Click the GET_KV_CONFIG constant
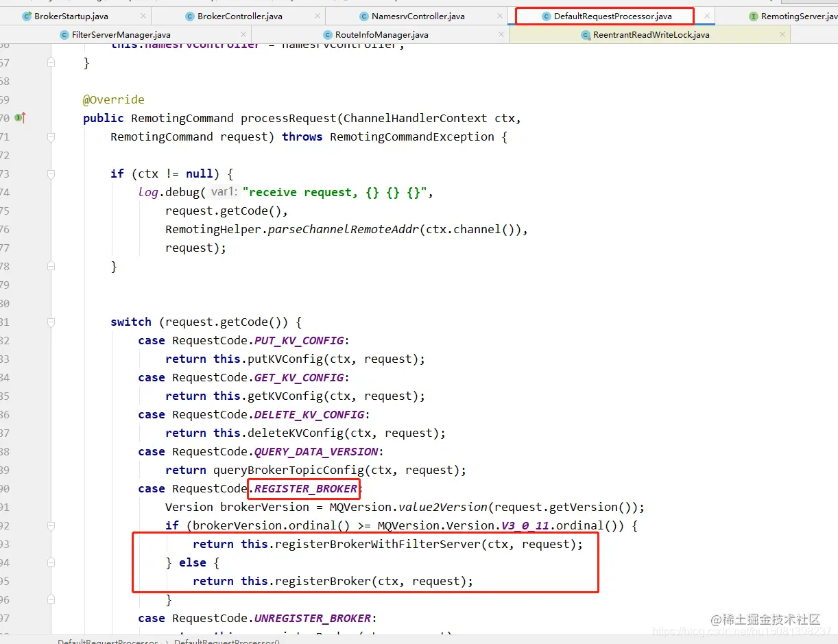 point(299,377)
